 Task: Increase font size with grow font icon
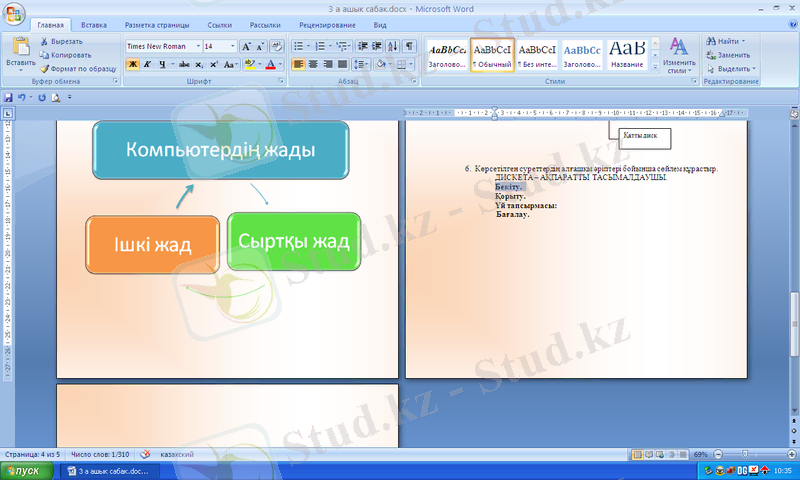coord(247,46)
